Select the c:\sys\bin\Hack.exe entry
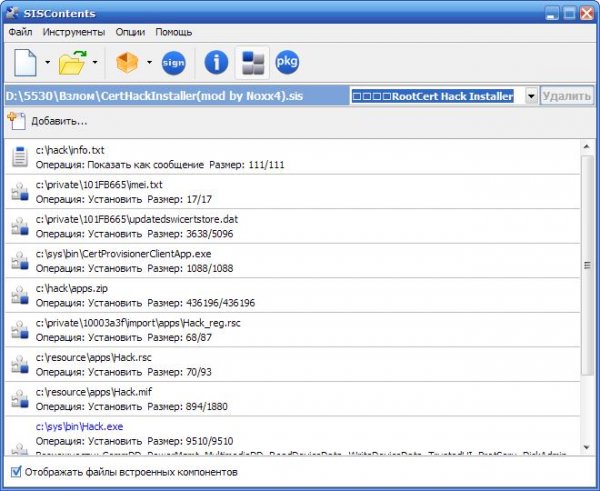This screenshot has width=600, height=491. pyautogui.click(x=292, y=436)
